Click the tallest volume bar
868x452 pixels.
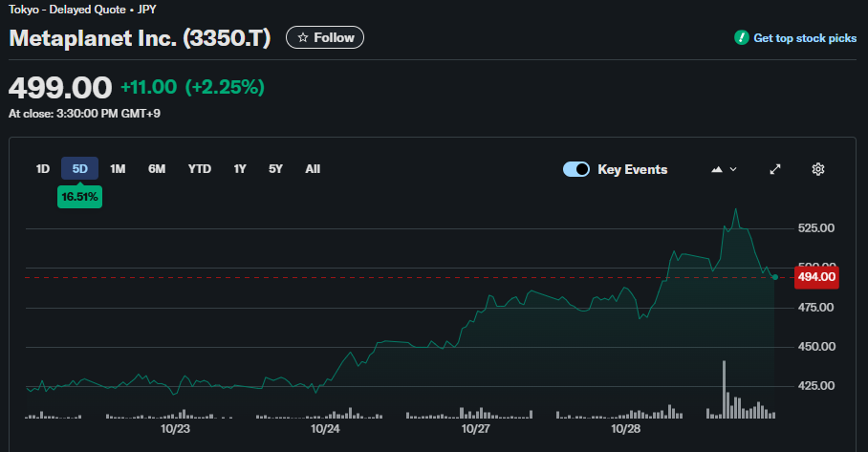click(x=725, y=390)
